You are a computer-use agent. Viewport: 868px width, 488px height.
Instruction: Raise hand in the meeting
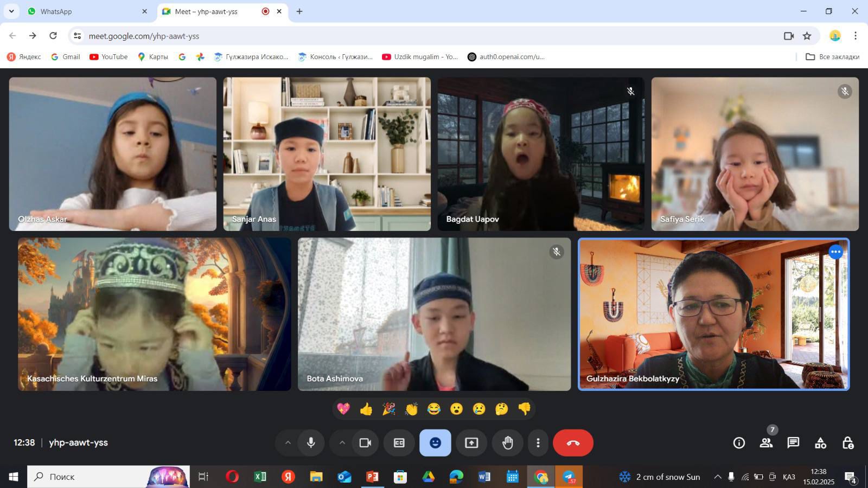[507, 443]
